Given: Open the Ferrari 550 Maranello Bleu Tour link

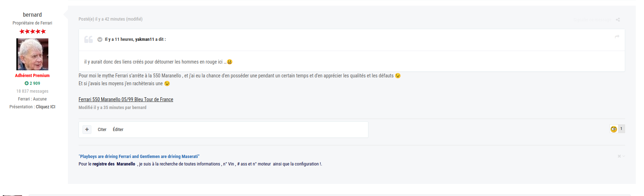Looking at the screenshot, I should coord(126,99).
